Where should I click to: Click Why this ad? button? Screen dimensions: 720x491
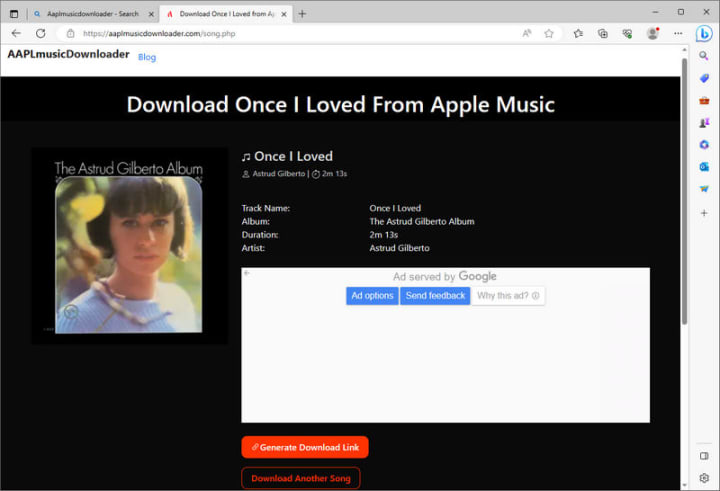point(508,295)
